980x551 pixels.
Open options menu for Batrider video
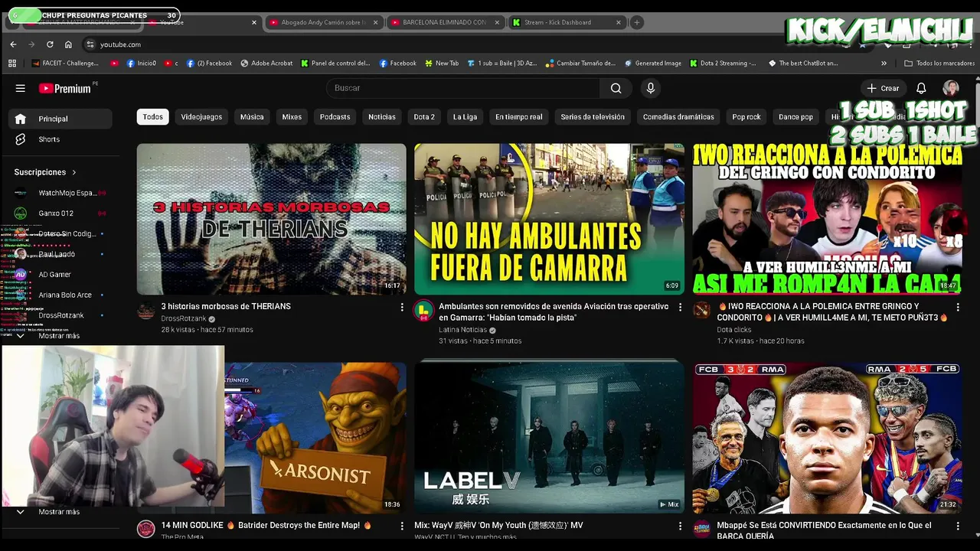point(402,526)
